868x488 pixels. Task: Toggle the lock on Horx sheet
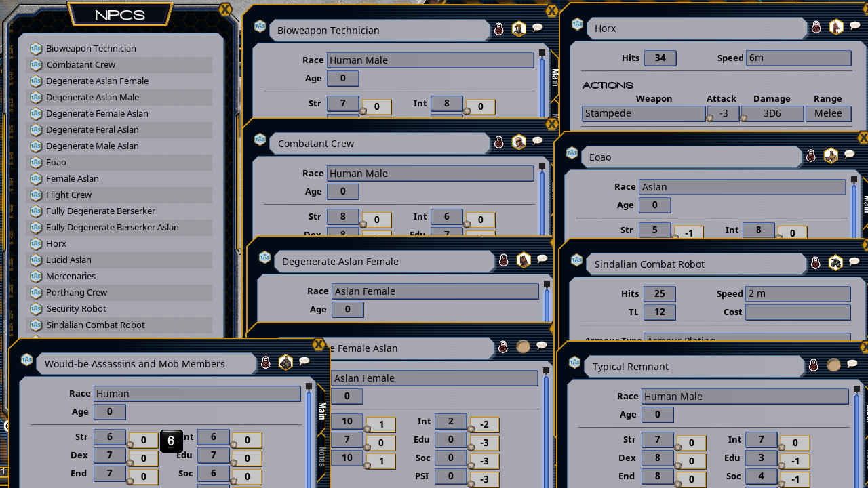[816, 27]
